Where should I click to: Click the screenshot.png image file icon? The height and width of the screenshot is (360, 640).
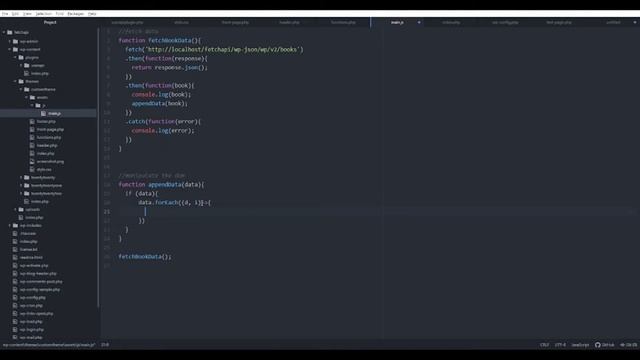32,162
